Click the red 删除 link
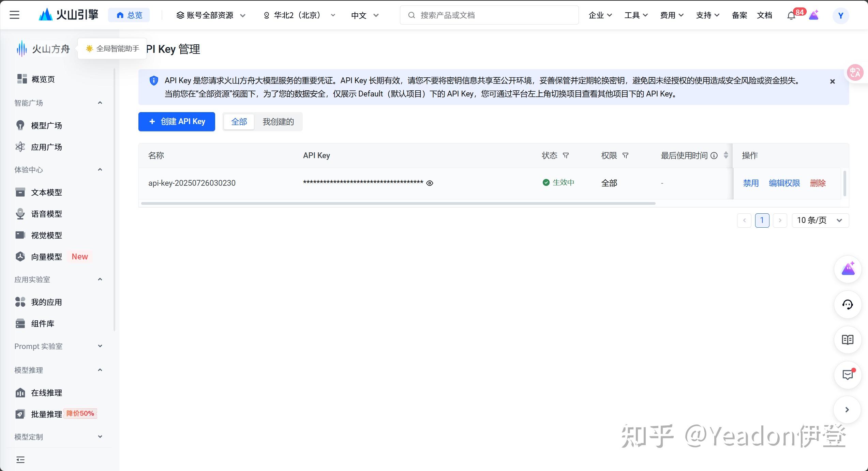 pos(818,183)
